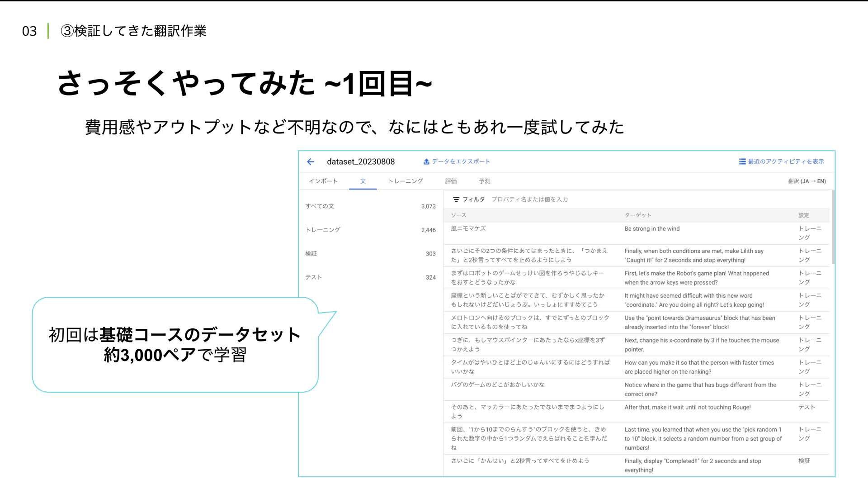
Task: Go to the 予測 tab
Action: 485,181
